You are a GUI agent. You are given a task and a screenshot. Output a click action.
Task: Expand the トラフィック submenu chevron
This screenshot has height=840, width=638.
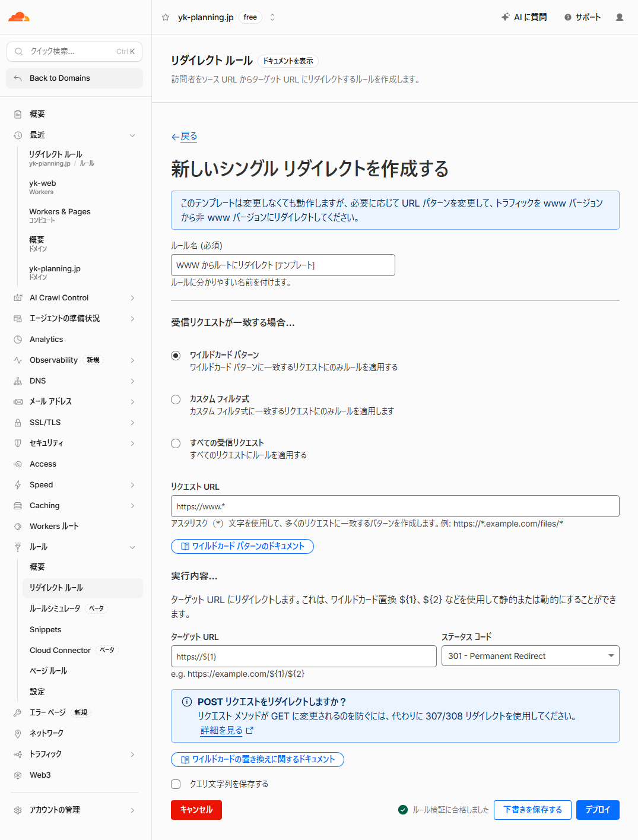pos(132,755)
